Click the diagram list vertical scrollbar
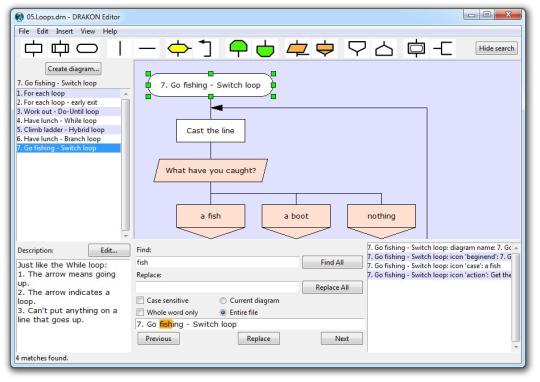Screen dimensions: 540x382 point(126,165)
